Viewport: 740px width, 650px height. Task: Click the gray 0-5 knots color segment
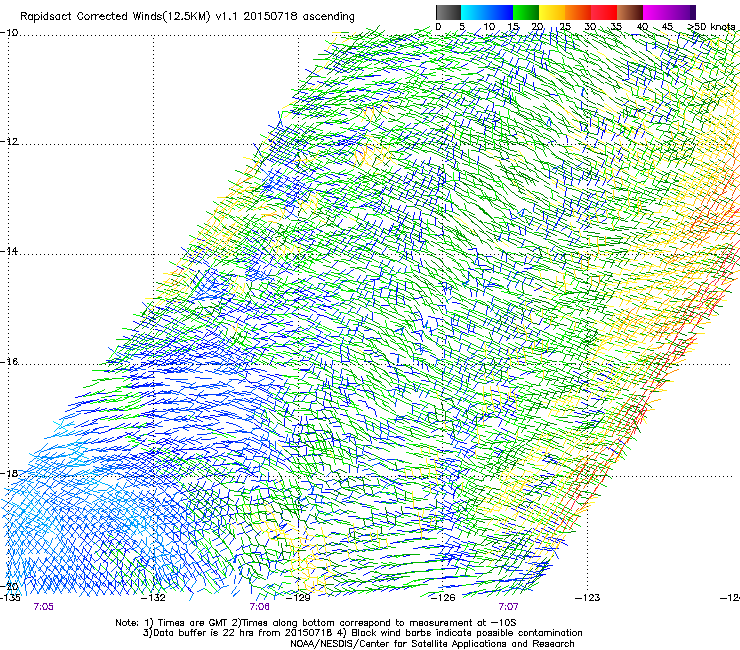tap(448, 12)
